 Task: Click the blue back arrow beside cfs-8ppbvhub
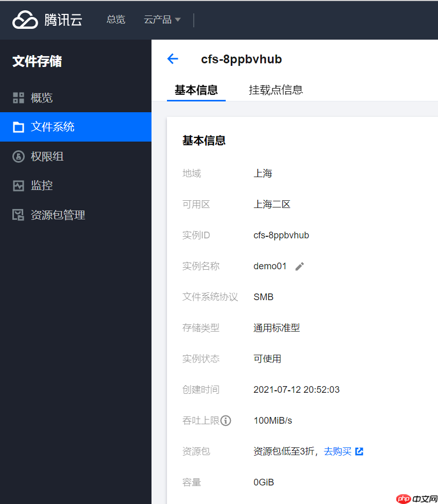tap(173, 59)
